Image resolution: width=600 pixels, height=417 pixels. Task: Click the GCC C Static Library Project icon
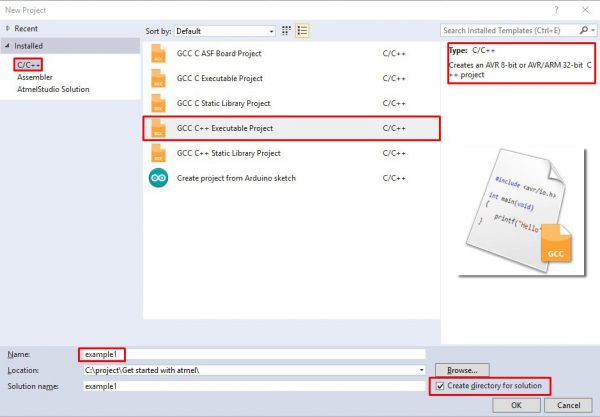coord(158,103)
